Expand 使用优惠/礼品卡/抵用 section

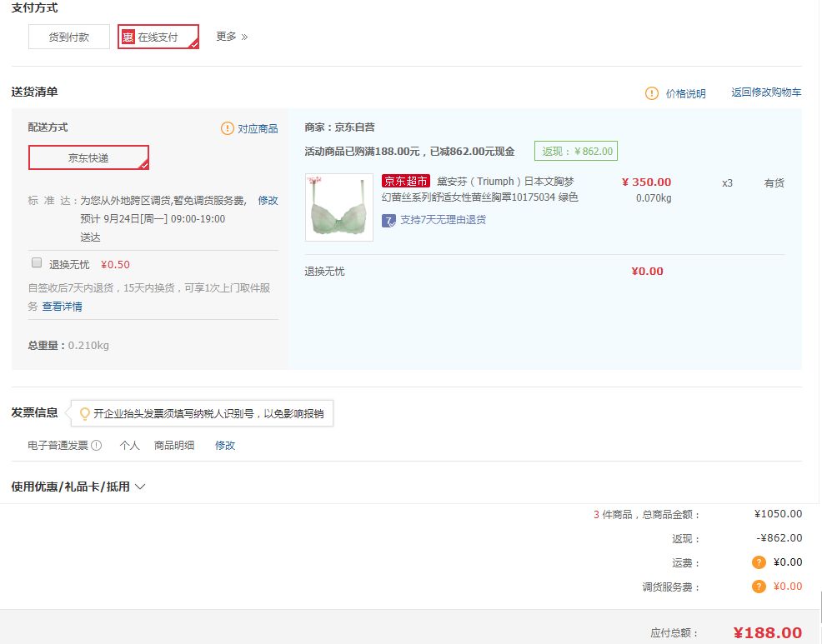click(x=78, y=487)
